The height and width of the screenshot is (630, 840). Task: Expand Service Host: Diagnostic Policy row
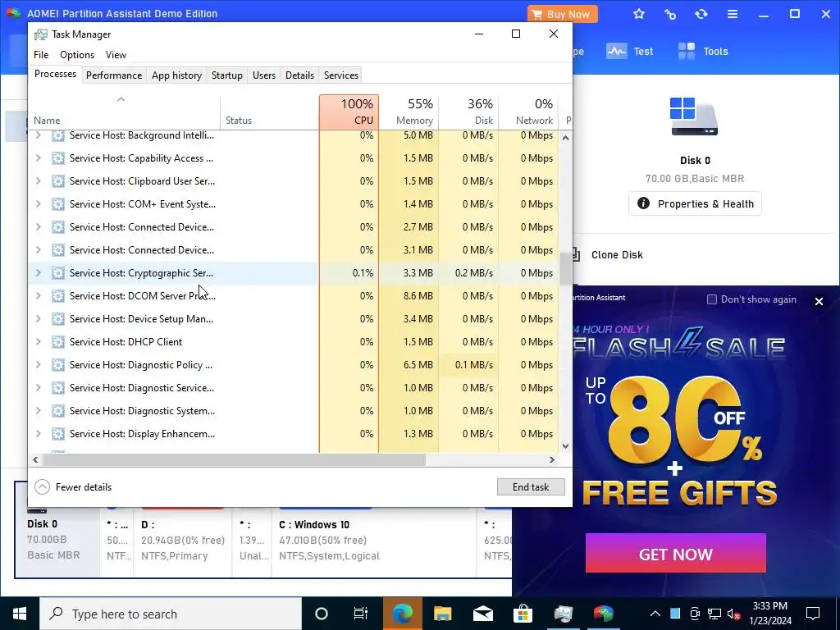tap(38, 365)
